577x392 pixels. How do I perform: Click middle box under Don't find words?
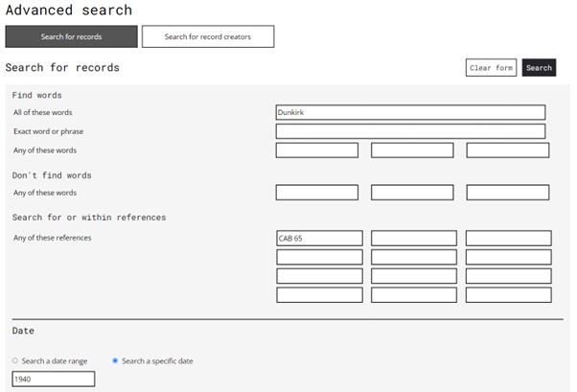412,193
